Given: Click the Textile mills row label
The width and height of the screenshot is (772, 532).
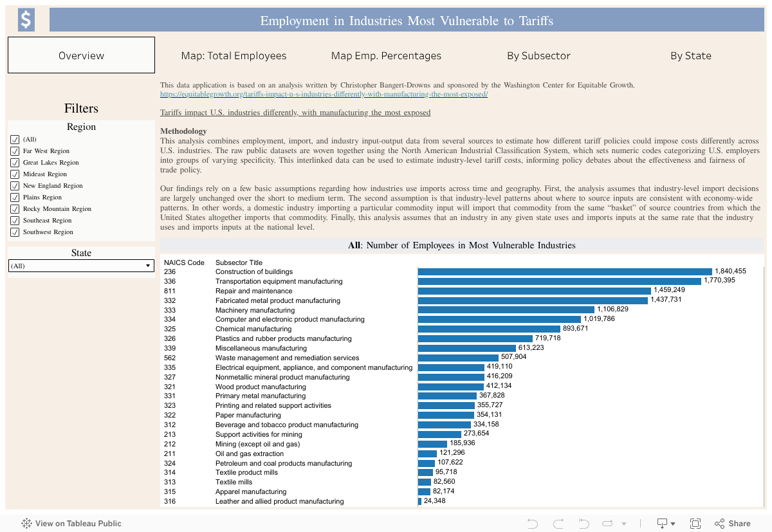Looking at the screenshot, I should click(x=234, y=482).
